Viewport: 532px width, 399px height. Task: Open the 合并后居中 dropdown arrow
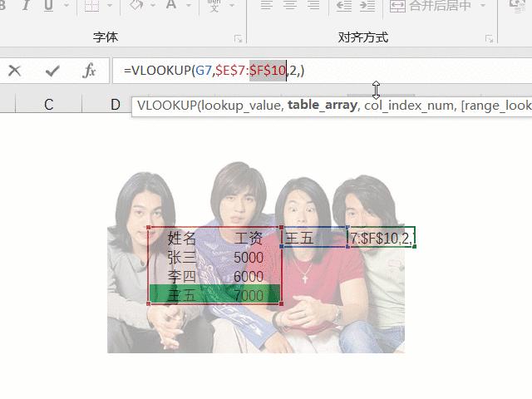coord(483,5)
